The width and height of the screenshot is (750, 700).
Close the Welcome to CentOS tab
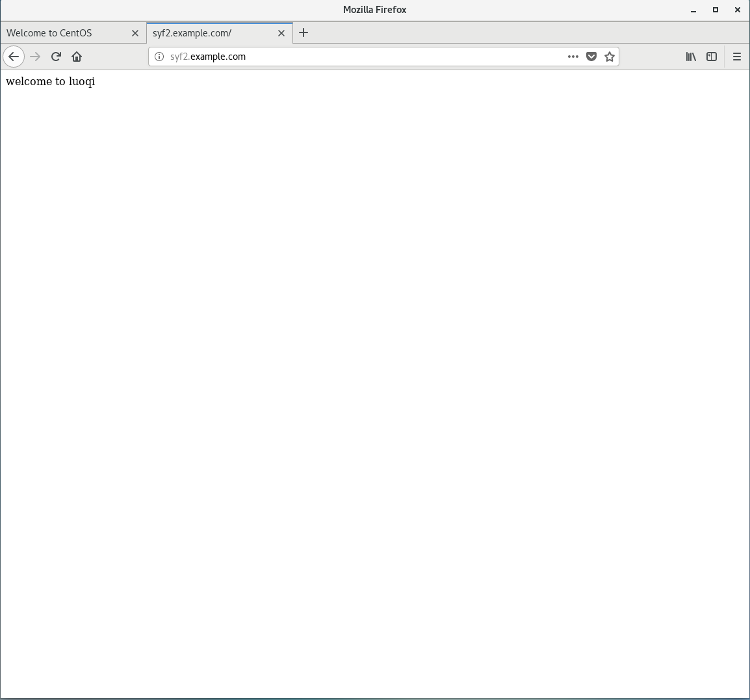135,33
